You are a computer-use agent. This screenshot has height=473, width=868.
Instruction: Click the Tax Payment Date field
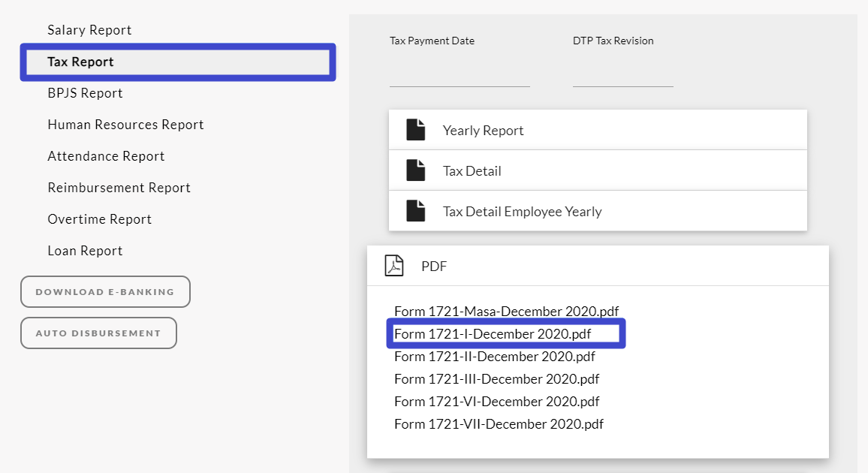pyautogui.click(x=460, y=74)
